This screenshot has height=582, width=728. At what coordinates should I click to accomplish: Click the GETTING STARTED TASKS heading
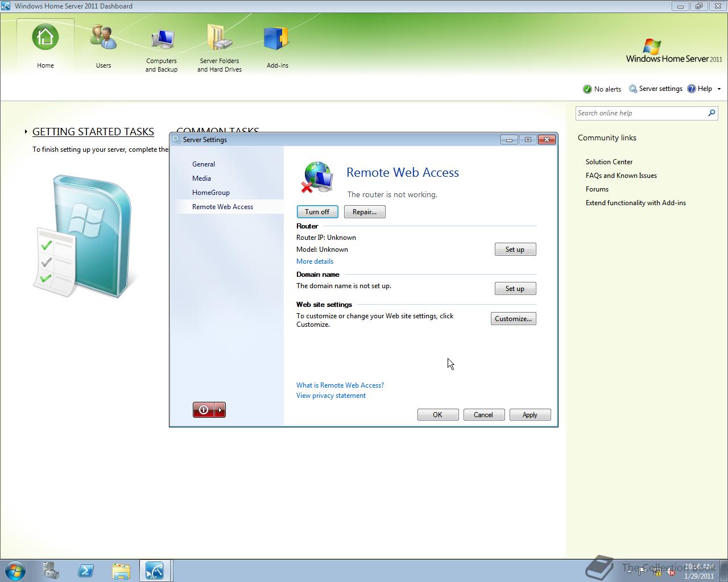pyautogui.click(x=93, y=132)
